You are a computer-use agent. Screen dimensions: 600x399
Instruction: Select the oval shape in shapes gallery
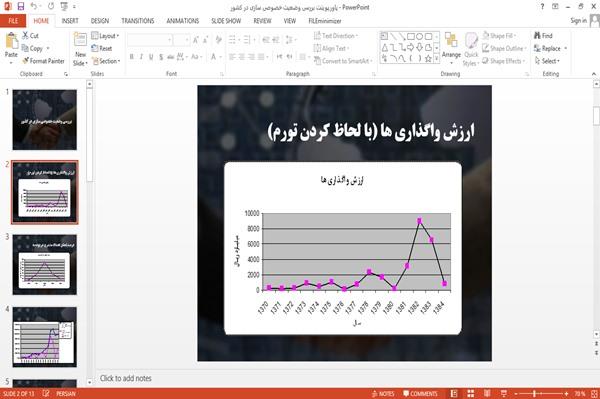(420, 37)
